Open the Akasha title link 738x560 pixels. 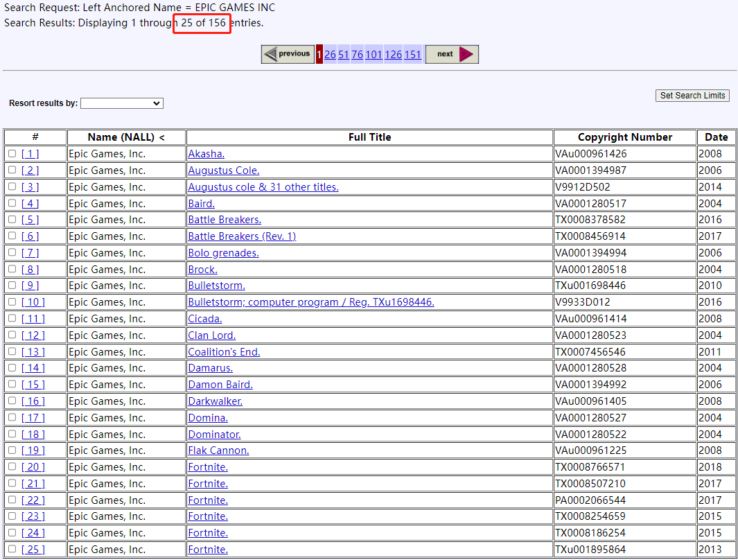click(x=206, y=154)
